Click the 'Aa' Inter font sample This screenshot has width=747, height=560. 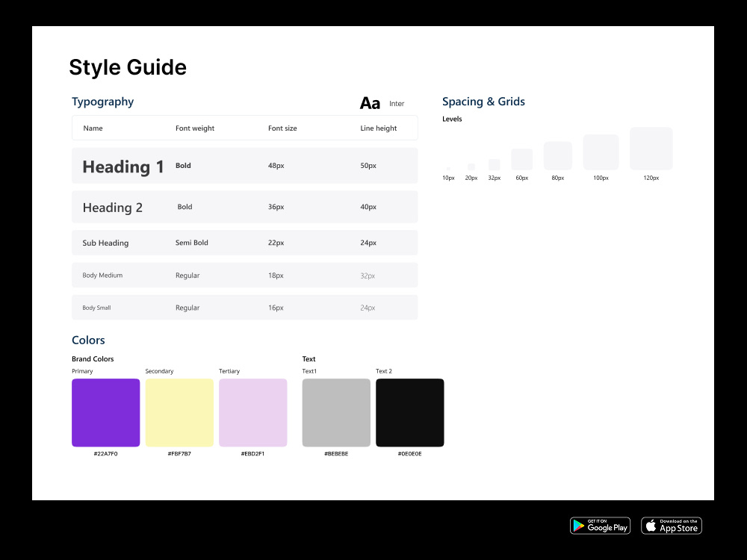370,103
